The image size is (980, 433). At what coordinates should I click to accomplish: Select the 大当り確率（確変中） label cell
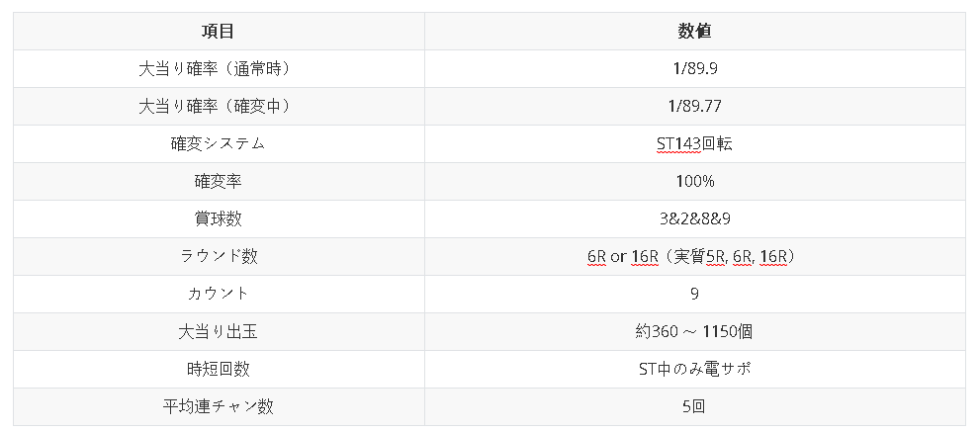coord(218,107)
